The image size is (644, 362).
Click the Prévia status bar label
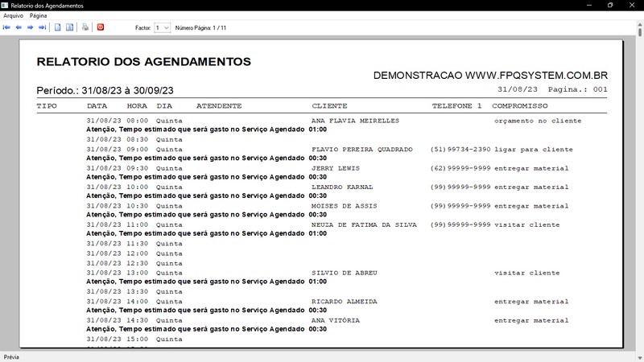point(11,357)
